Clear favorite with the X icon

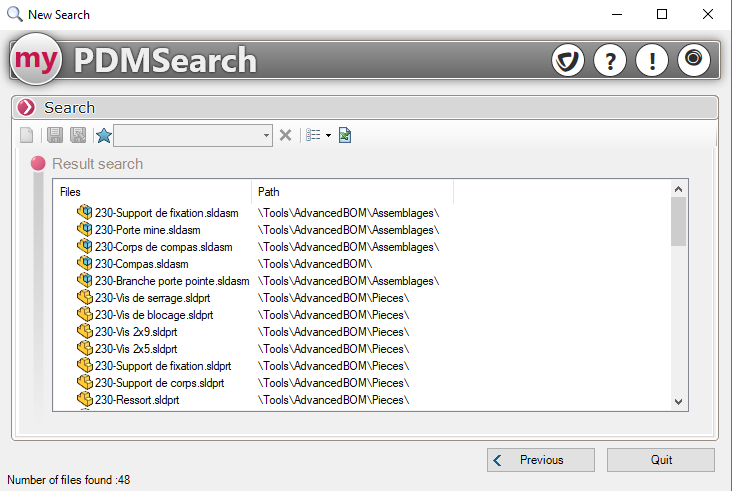[x=285, y=135]
